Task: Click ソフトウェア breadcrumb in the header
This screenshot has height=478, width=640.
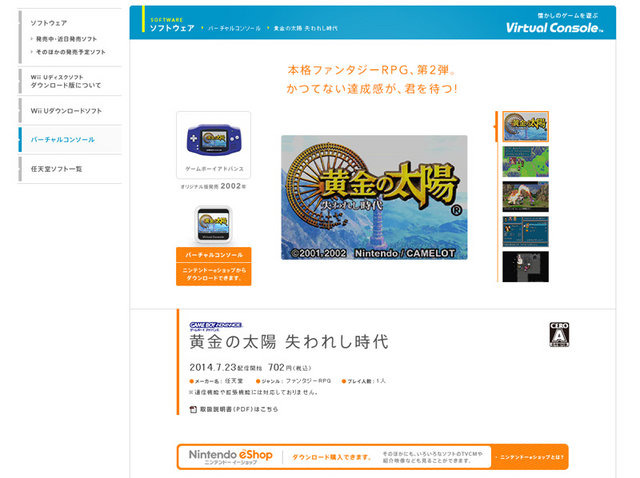Action: 172,28
